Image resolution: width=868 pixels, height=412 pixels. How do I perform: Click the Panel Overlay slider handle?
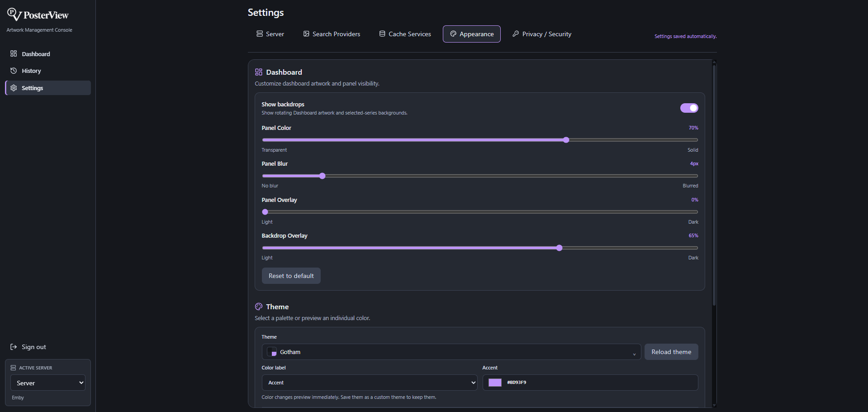(265, 212)
